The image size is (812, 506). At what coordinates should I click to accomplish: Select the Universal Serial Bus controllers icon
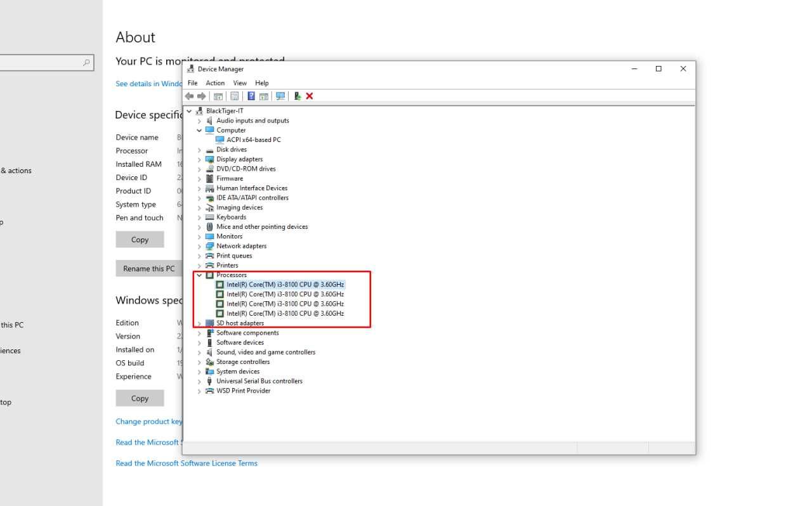tap(210, 381)
